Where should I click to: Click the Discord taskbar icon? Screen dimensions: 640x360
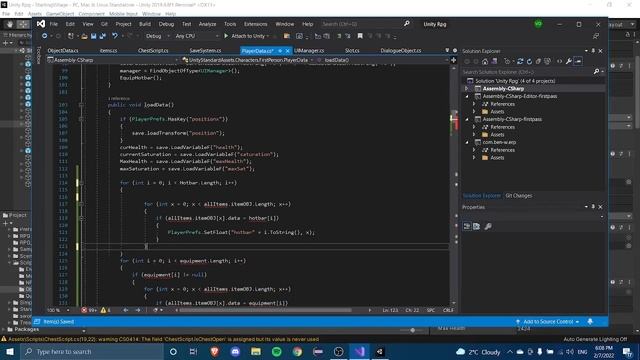click(x=235, y=351)
